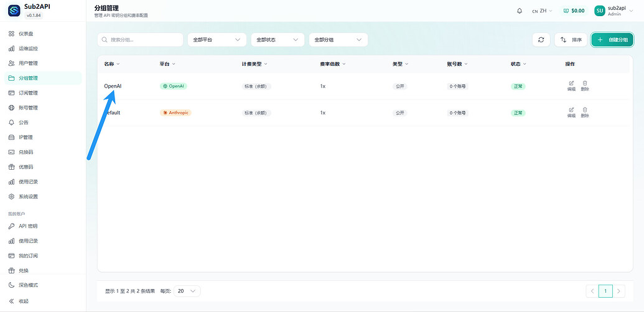The image size is (644, 312).
Task: Click the 公告 bell icon in sidebar
Action: (11, 122)
